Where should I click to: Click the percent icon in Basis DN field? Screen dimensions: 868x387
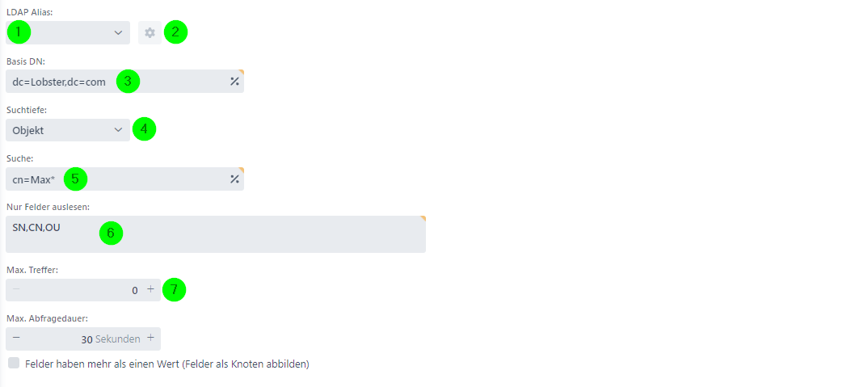pos(234,82)
